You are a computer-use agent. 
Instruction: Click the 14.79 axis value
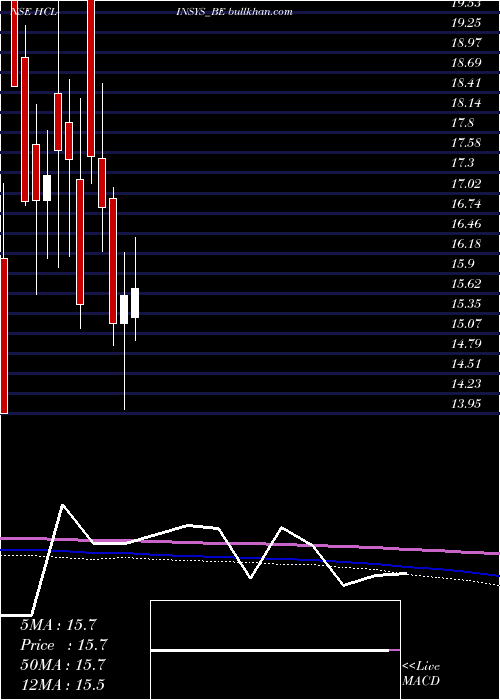point(466,344)
